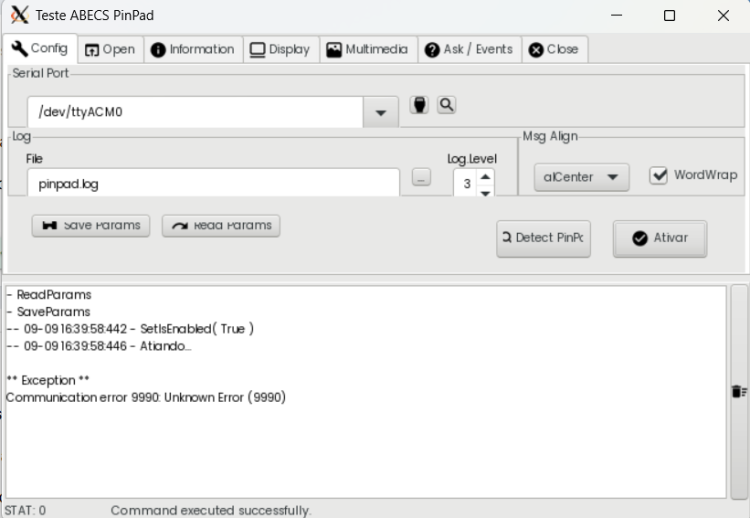Click the serial port configuration icon
The height and width of the screenshot is (518, 750).
click(419, 105)
